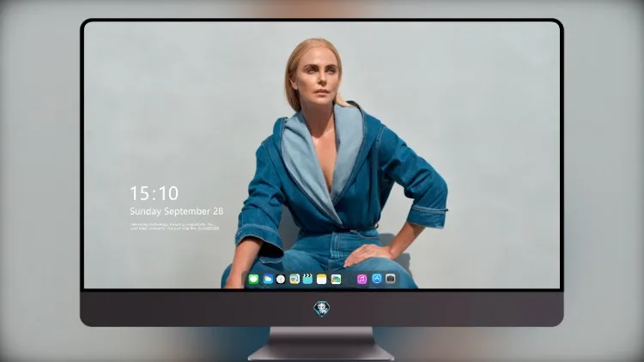Click the dock icon right of Clock
Viewport: 644px width, 362px height.
(295, 280)
